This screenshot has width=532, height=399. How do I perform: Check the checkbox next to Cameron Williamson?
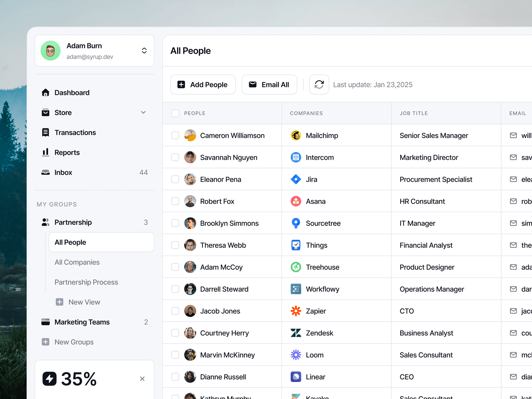pos(175,135)
